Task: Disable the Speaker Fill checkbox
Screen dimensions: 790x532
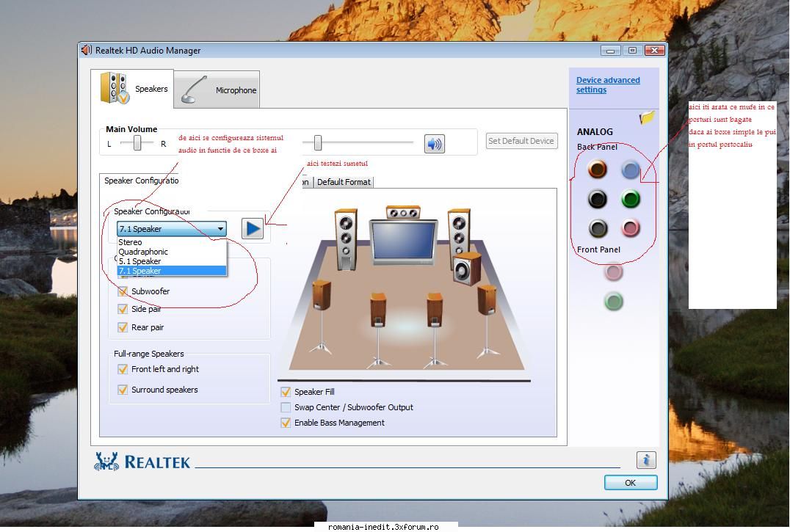Action: click(286, 392)
